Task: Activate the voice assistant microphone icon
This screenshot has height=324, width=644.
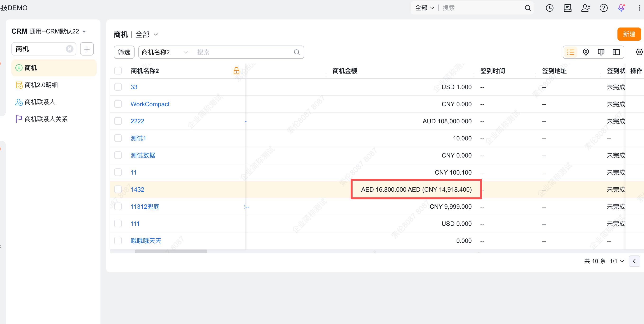Action: pos(621,8)
